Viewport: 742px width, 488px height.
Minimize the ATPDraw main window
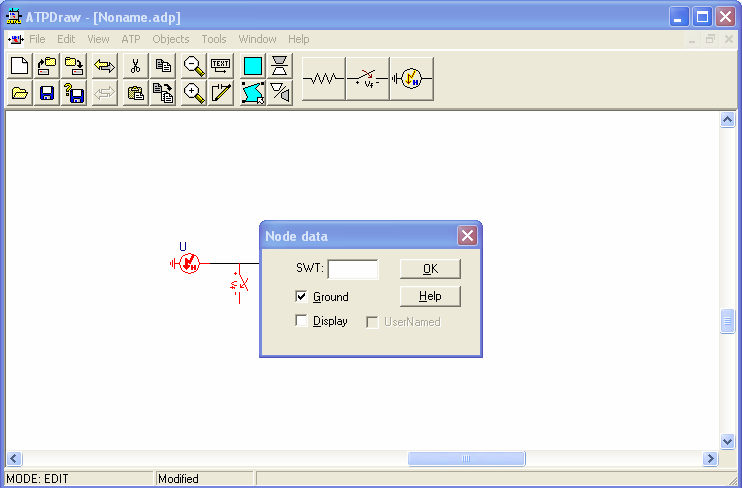pos(679,17)
